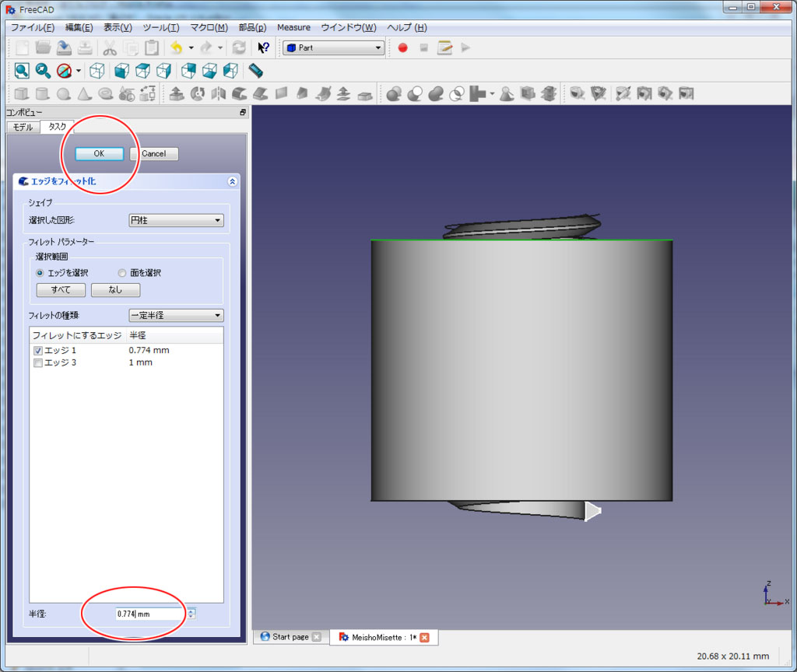This screenshot has height=672, width=797.
Task: Open the マクロ(M) menu
Action: pyautogui.click(x=209, y=27)
